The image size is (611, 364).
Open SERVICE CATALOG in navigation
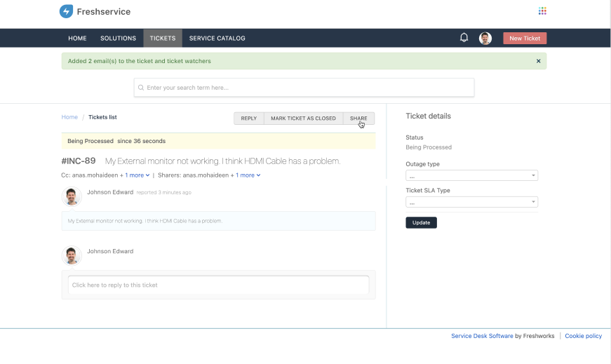click(x=217, y=38)
